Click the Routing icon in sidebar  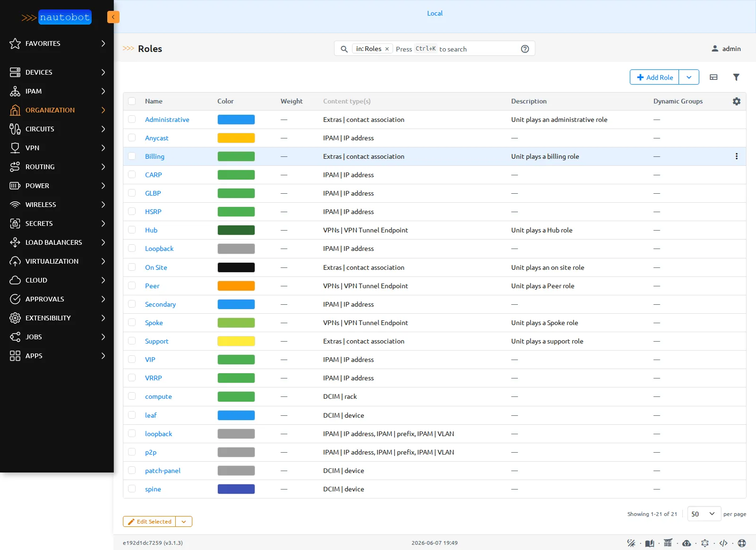tap(15, 167)
